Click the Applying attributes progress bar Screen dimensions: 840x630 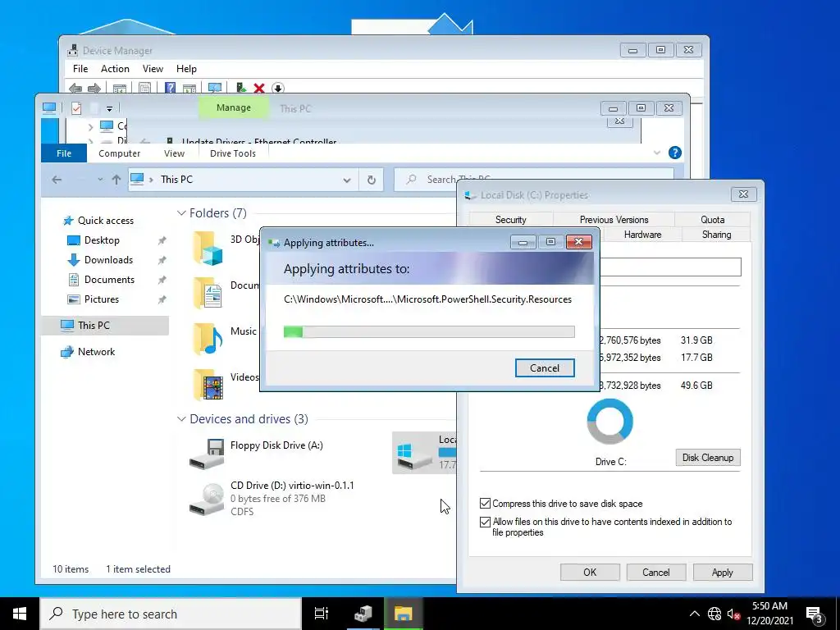click(x=429, y=331)
